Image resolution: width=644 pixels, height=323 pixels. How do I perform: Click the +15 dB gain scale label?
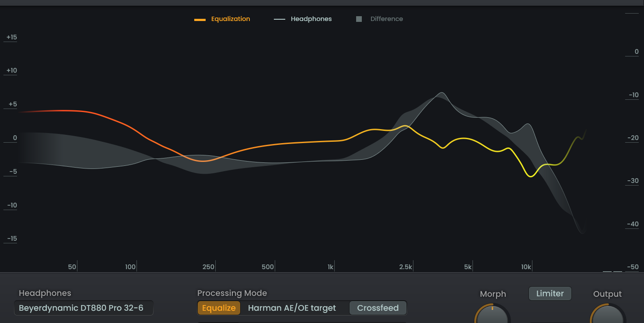tap(12, 37)
